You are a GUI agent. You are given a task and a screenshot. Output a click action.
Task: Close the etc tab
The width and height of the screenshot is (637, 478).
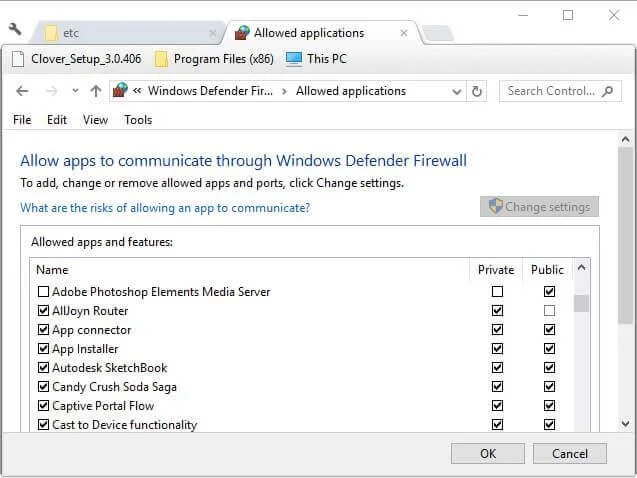coord(212,33)
